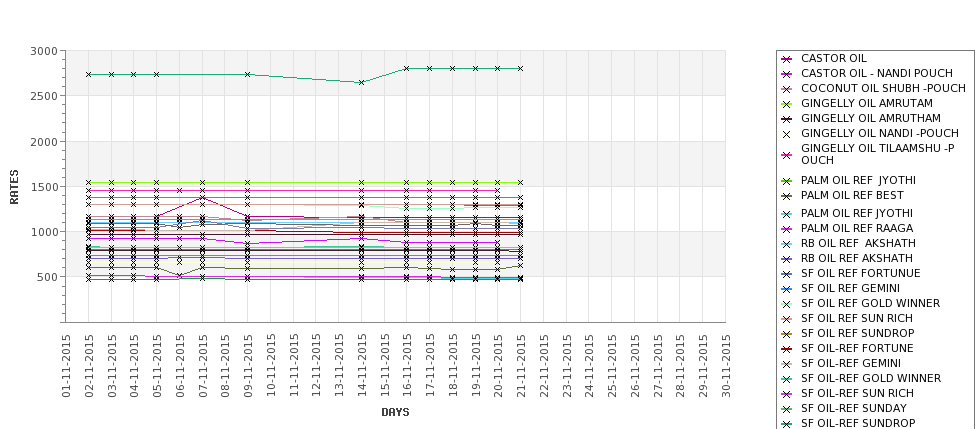Click the marker beside SF OIL-REF GEMINI
Image resolution: width=975 pixels, height=429 pixels.
787,364
